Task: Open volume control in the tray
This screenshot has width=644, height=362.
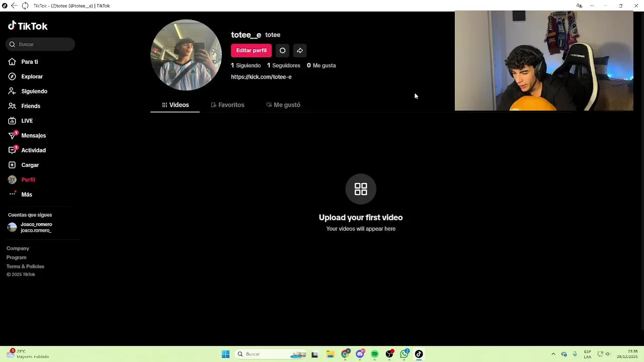Action: [608, 354]
